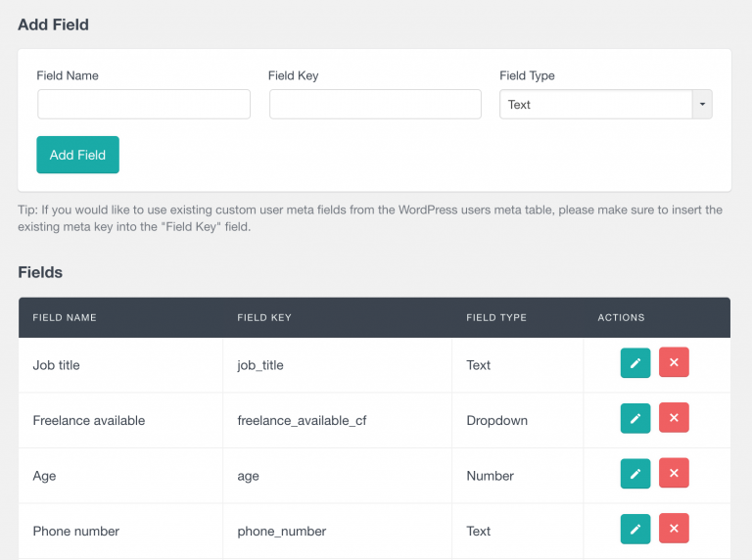Open the Field Type dropdown
752x560 pixels.
click(x=596, y=105)
